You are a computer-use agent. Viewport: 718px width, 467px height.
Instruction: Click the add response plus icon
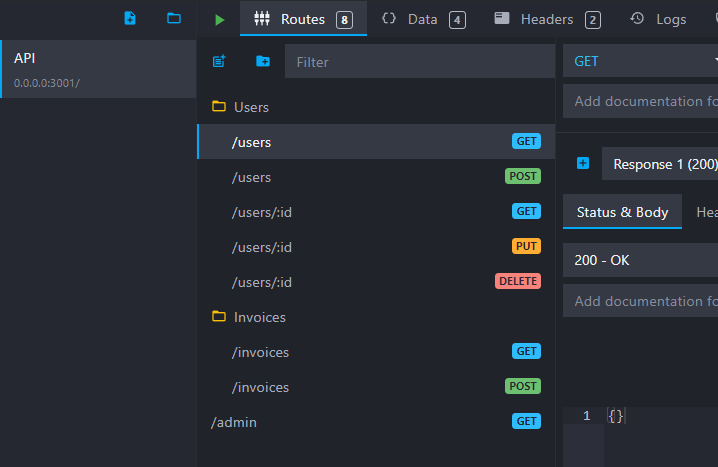click(583, 163)
